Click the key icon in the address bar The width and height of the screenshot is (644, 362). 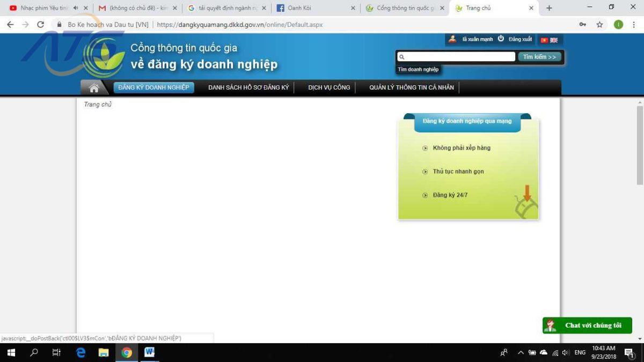(x=582, y=25)
